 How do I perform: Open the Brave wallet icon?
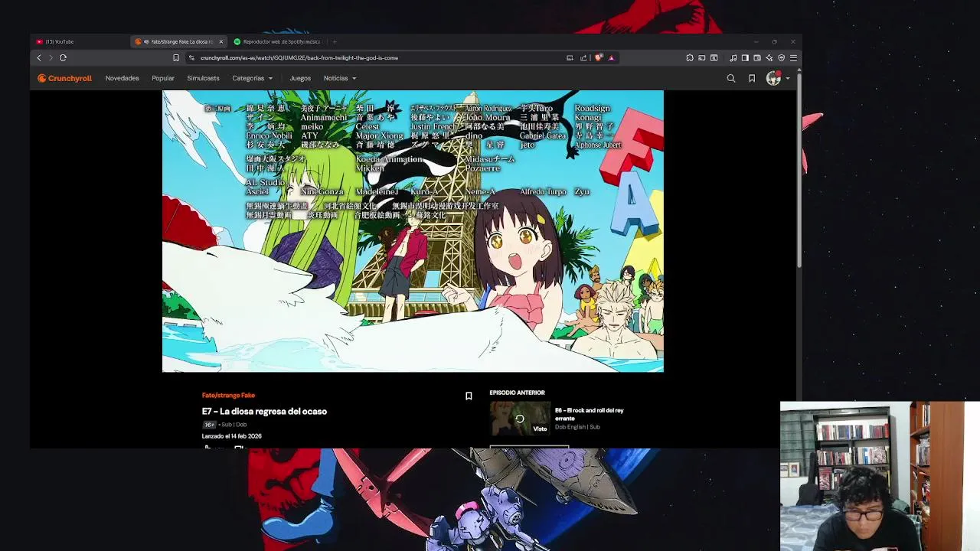(757, 57)
